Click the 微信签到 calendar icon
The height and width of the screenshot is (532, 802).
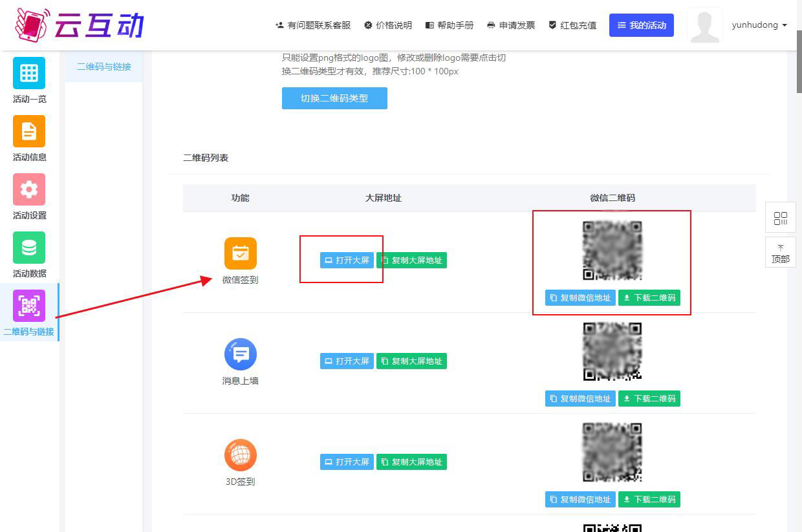click(241, 253)
